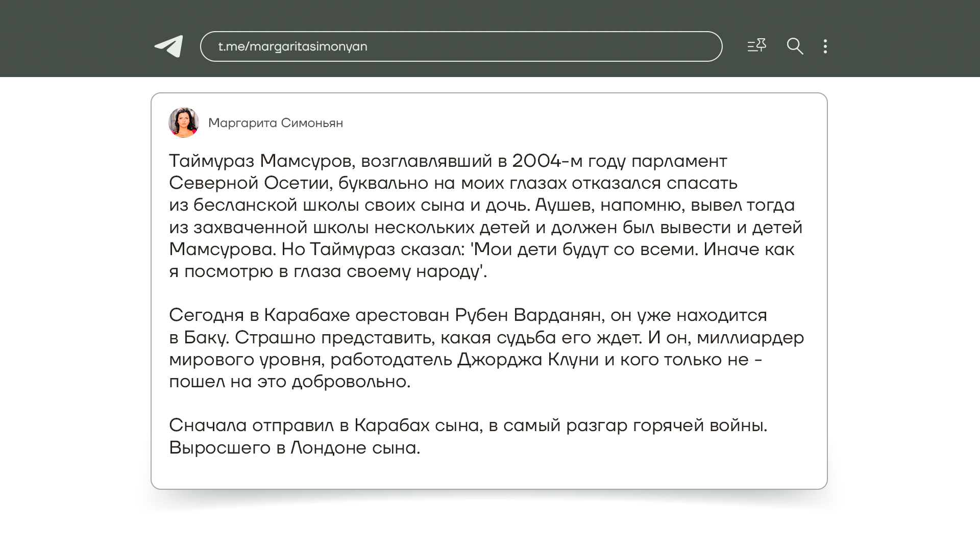Image resolution: width=980 pixels, height=551 pixels.
Task: Click the paragraph starting with Сначала отправил
Action: coord(467,436)
